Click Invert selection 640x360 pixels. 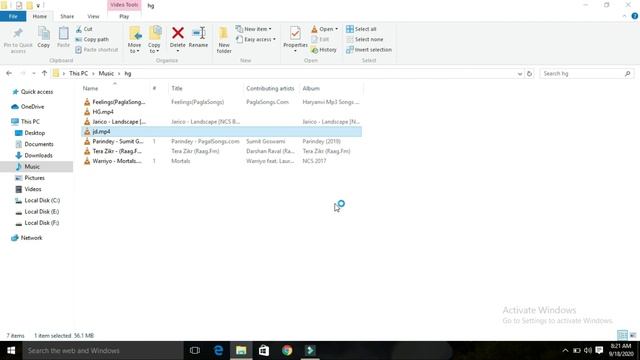(x=369, y=49)
